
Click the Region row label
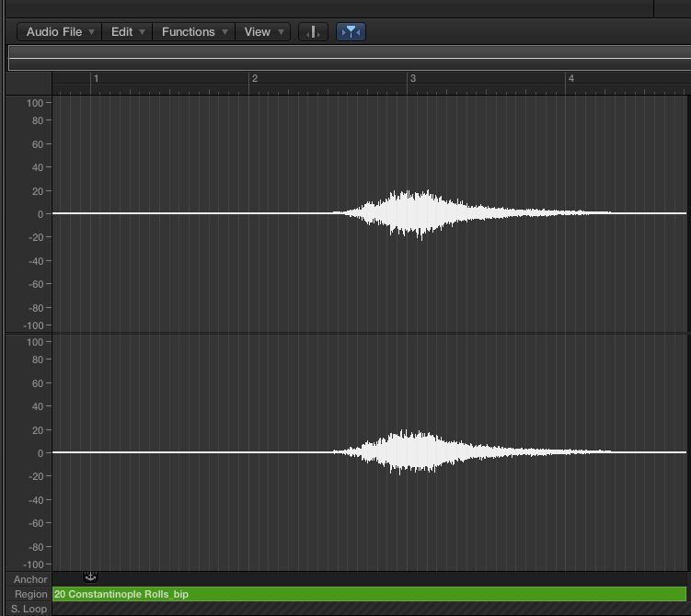[31, 594]
